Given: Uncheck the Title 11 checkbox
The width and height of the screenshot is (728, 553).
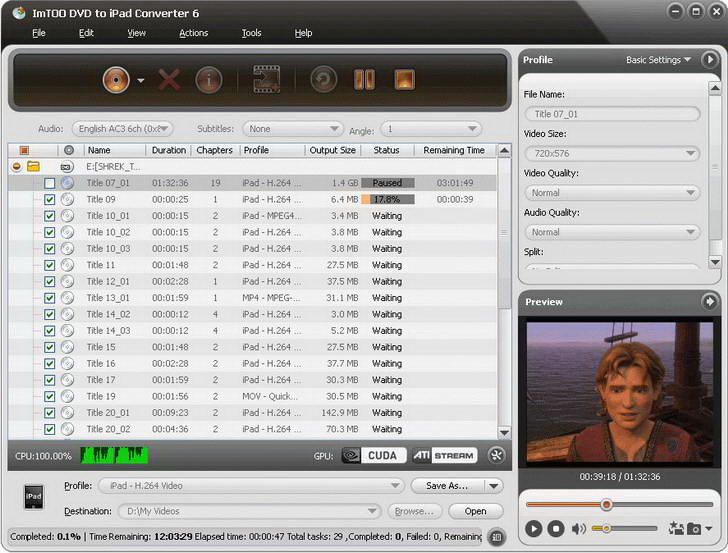Looking at the screenshot, I should [50, 265].
